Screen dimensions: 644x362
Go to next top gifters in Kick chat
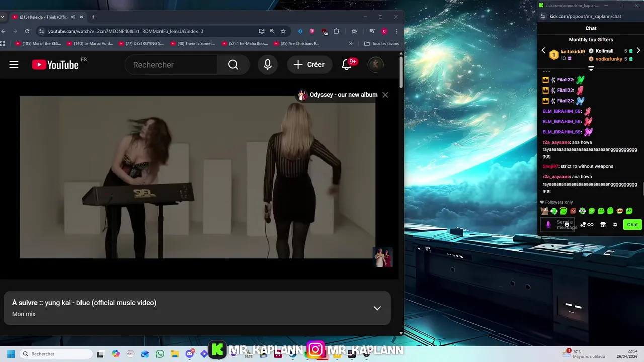pyautogui.click(x=638, y=51)
